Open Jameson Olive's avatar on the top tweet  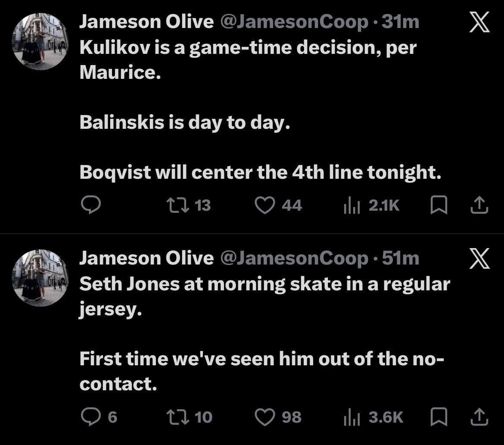coord(40,41)
